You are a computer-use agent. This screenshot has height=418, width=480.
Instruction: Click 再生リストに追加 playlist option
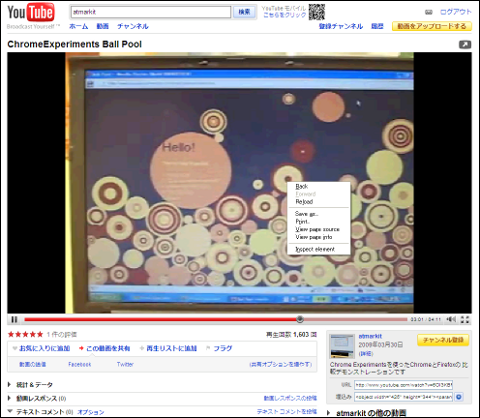pos(172,348)
